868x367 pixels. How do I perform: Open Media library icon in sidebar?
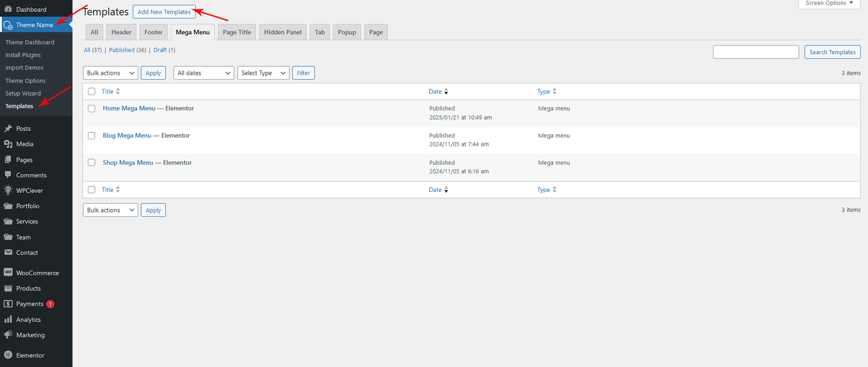(8, 144)
